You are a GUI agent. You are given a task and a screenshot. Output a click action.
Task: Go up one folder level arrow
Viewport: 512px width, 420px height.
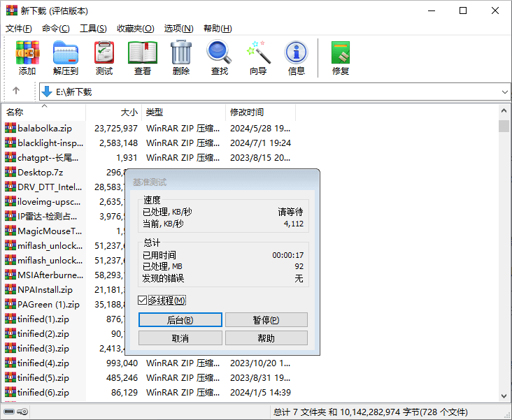click(16, 91)
